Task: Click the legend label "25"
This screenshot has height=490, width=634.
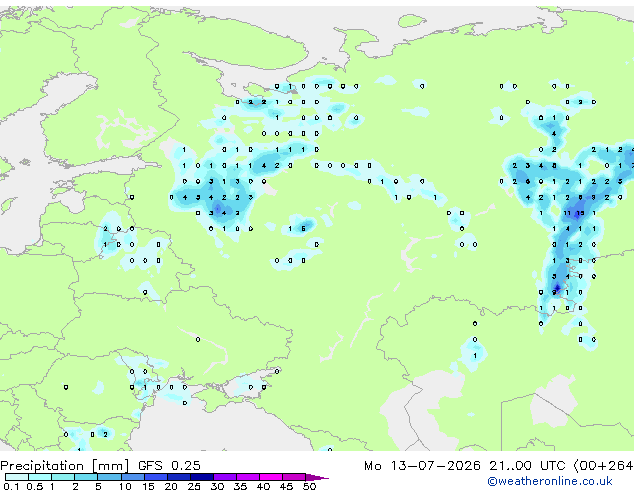Action: click(x=194, y=486)
